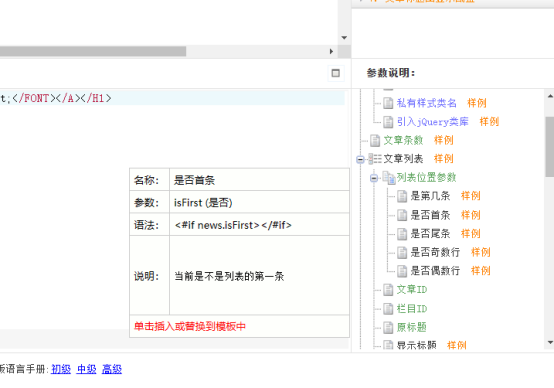The width and height of the screenshot is (554, 388).
Task: Click 样例 next to 是否奇数行
Action: point(481,252)
